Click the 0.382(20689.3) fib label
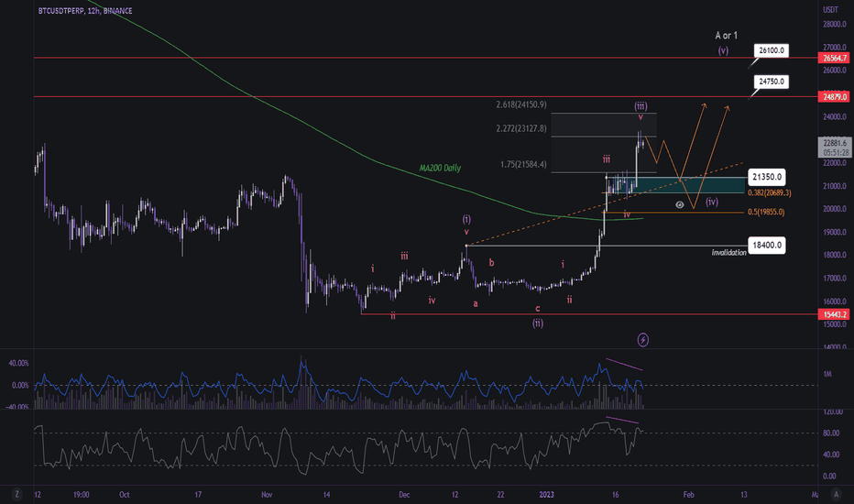The image size is (854, 504). pyautogui.click(x=770, y=192)
